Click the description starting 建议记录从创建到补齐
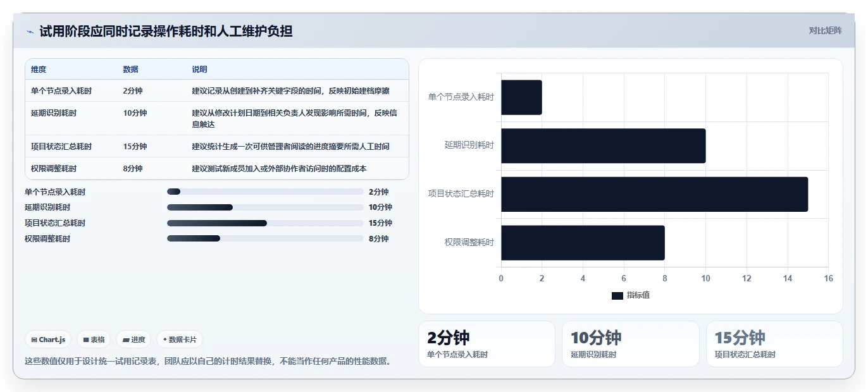The image size is (868, 392). click(x=291, y=91)
